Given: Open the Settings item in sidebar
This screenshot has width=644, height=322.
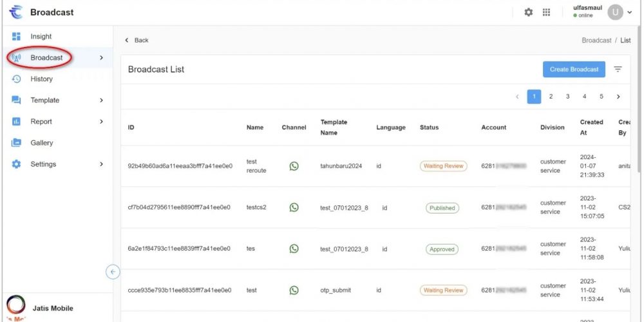Looking at the screenshot, I should [x=43, y=164].
